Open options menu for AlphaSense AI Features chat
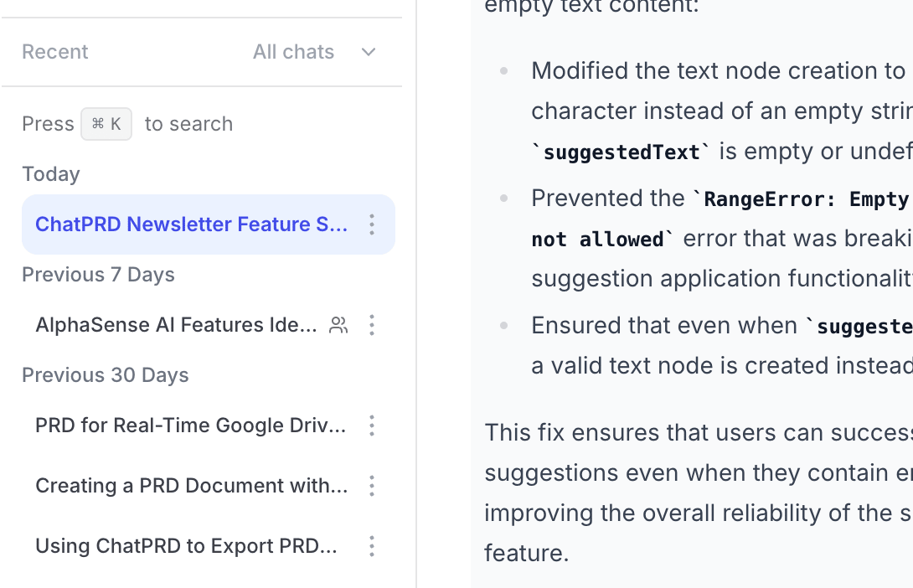913x588 pixels. click(x=372, y=325)
